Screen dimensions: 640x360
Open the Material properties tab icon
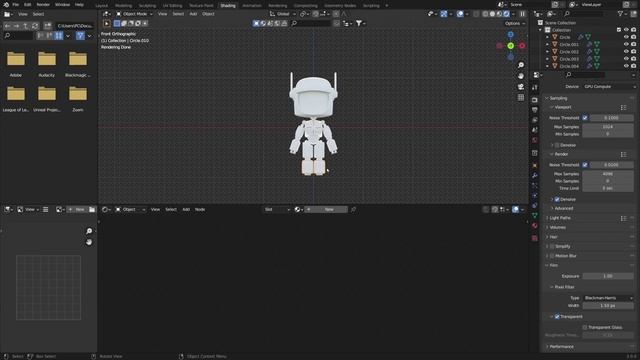click(x=535, y=226)
